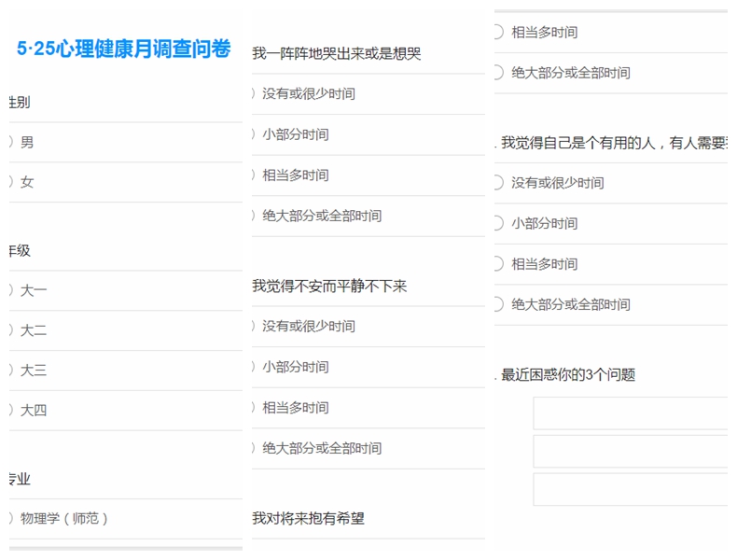Choose 没有或很少时间 under 我觉得不安而平静不下来
This screenshot has height=560, width=737.
(x=308, y=327)
